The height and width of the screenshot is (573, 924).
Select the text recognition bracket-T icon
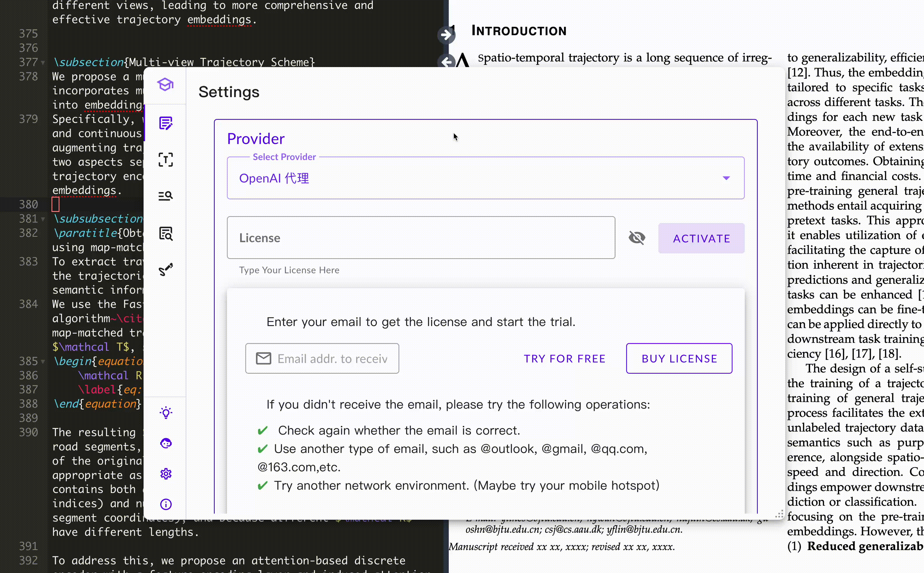click(x=166, y=159)
